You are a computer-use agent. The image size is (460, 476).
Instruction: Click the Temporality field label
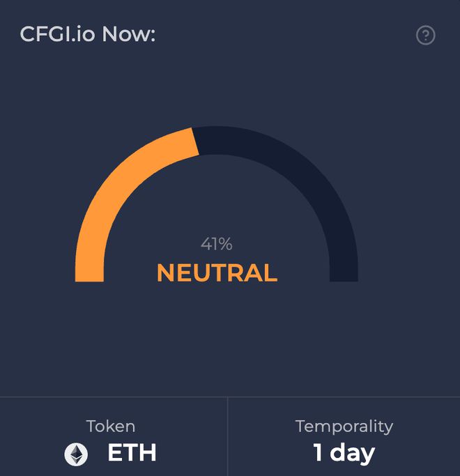pos(344,426)
